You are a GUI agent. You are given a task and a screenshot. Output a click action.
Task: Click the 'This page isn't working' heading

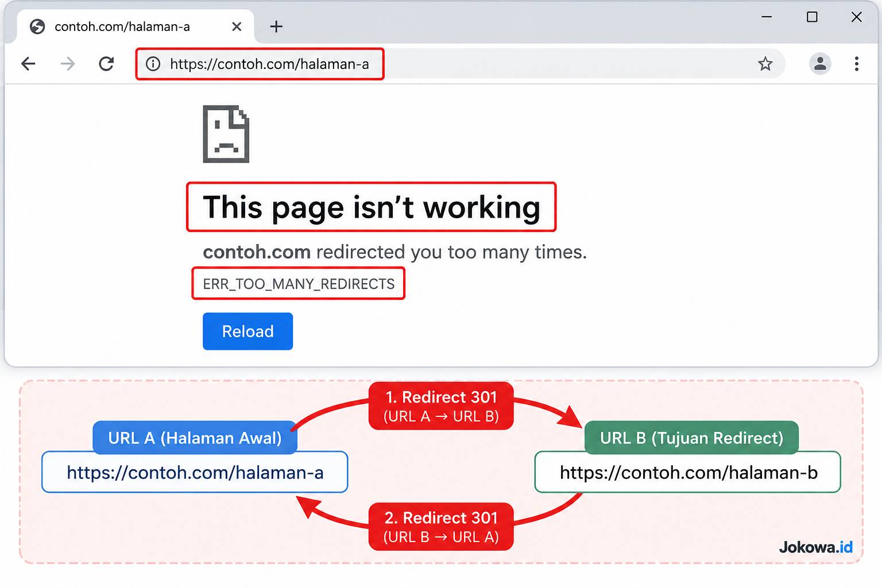pyautogui.click(x=372, y=207)
